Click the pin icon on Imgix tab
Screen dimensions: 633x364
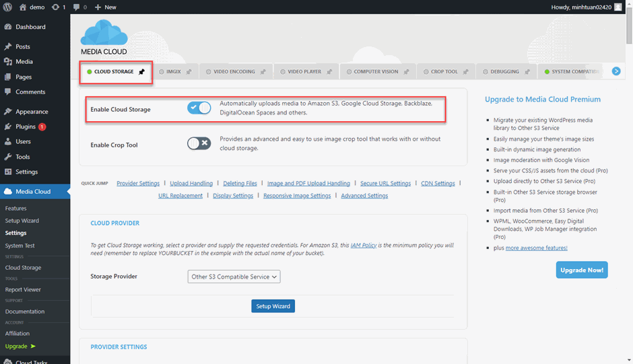[189, 72]
